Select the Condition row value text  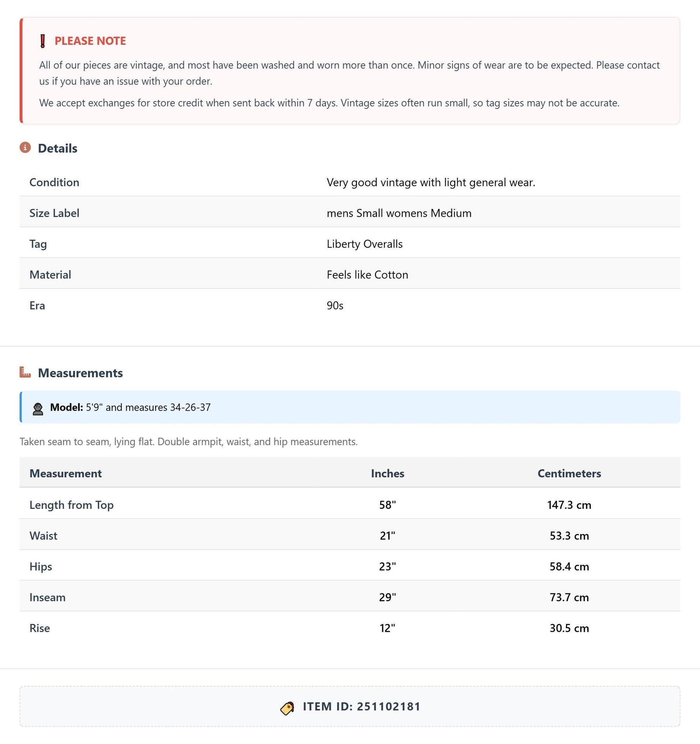[x=431, y=182]
